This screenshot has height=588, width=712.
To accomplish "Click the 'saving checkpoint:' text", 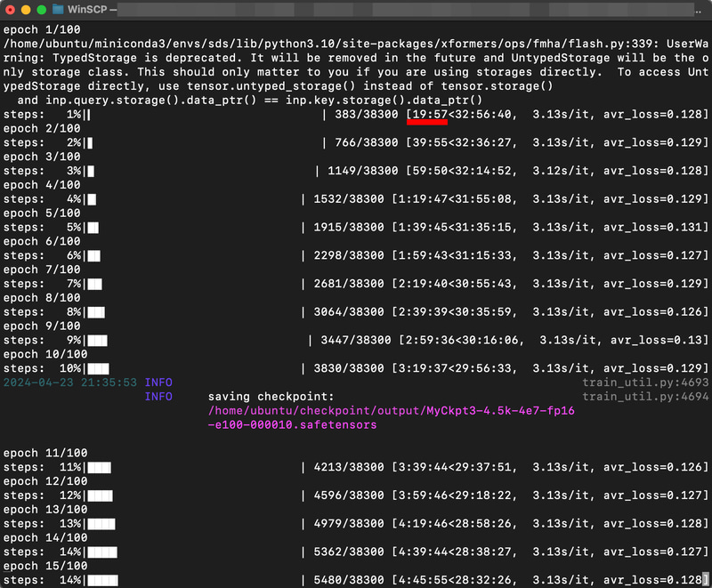I will 271,397.
